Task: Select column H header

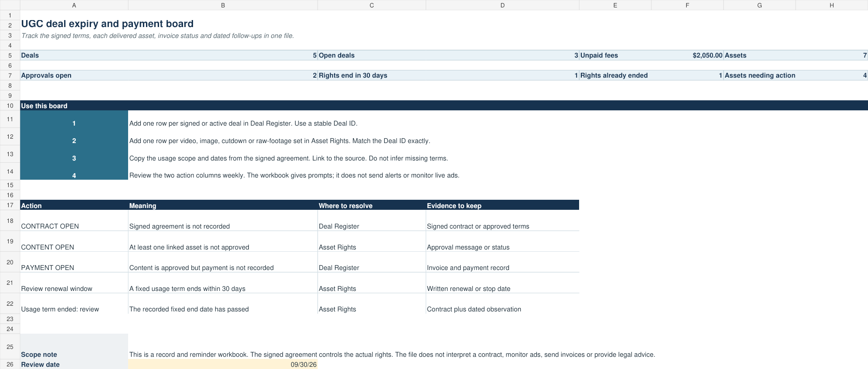Action: [831, 5]
